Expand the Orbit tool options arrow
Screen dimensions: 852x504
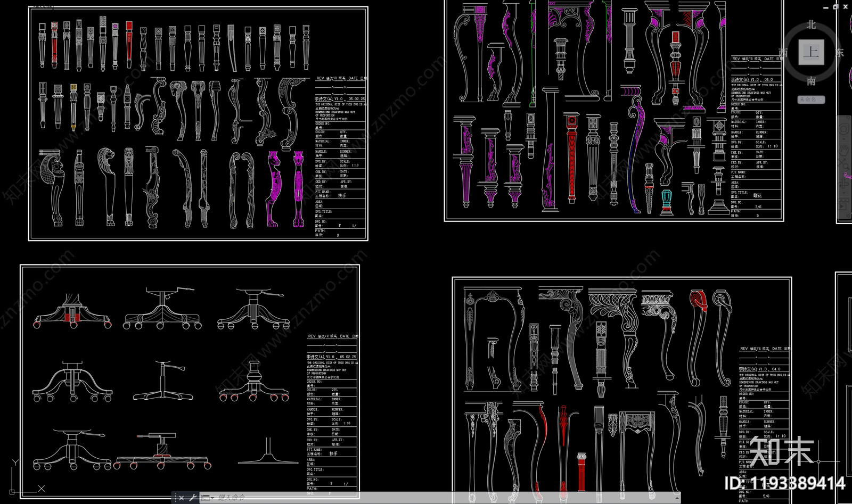(843, 193)
